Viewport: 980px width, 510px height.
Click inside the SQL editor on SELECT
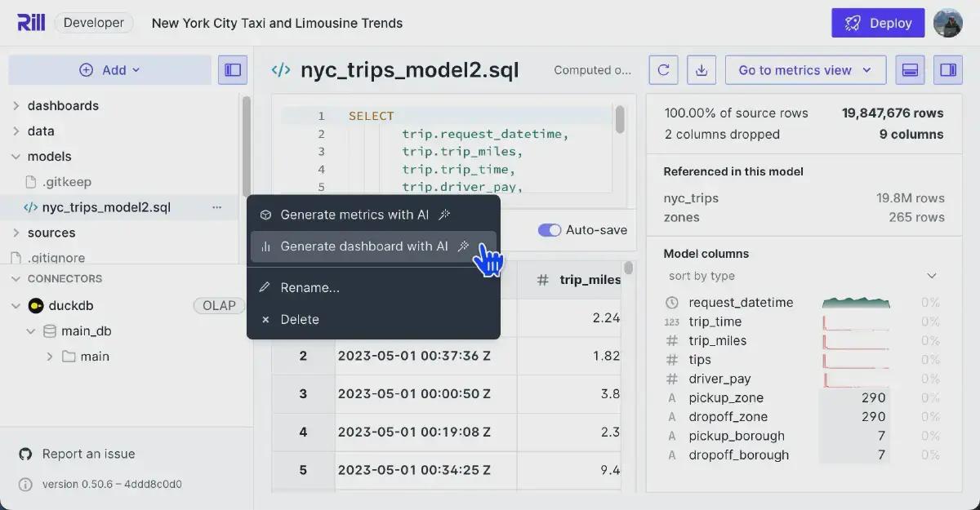372,116
